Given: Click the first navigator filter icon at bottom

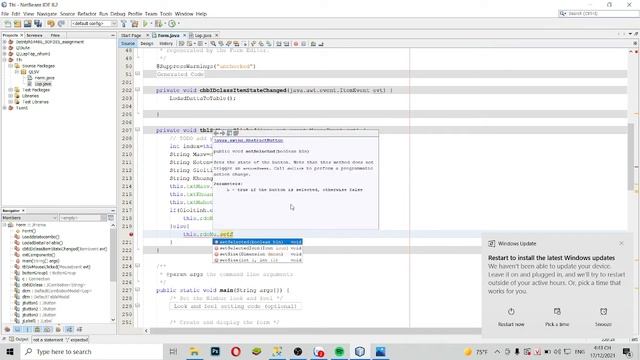Looking at the screenshot, I should [7, 329].
